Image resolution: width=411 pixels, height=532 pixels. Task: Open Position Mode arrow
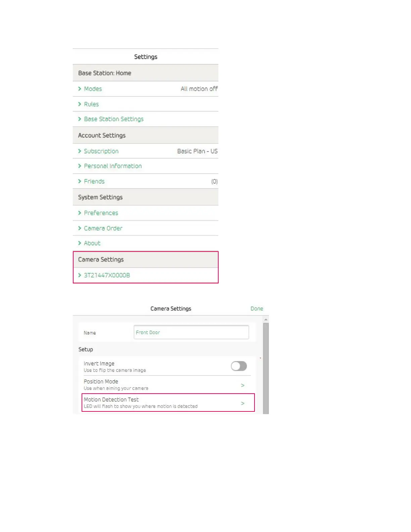click(242, 385)
